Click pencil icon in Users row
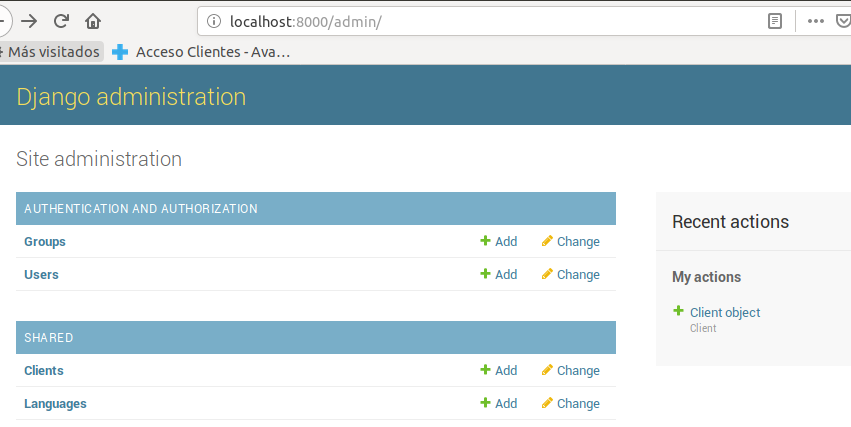Screen dimensions: 851x427 (x=547, y=274)
